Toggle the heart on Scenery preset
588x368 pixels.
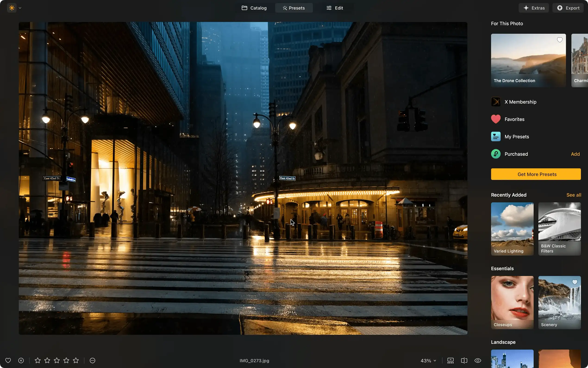pos(575,282)
